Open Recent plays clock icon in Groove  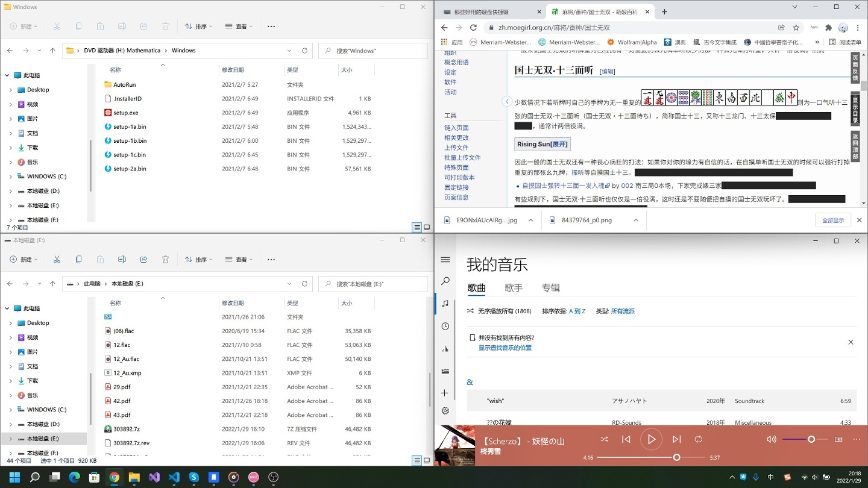pyautogui.click(x=445, y=326)
